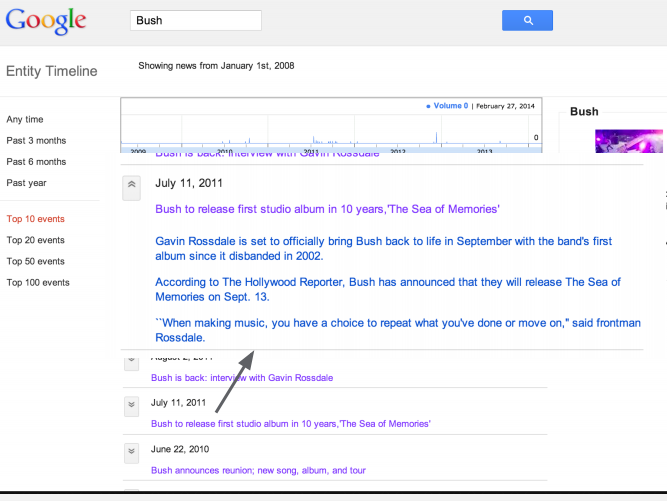Select Top 10 events
Screen dimensions: 667x501
pos(35,219)
